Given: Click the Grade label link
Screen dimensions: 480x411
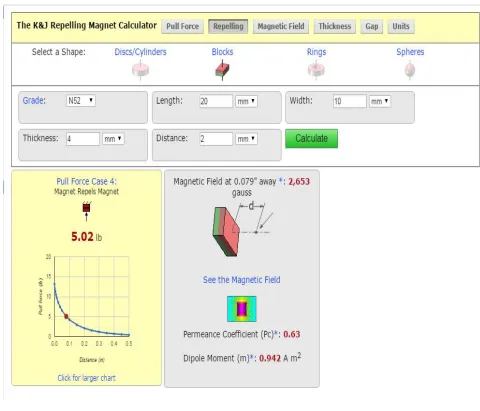Looking at the screenshot, I should pyautogui.click(x=34, y=100).
